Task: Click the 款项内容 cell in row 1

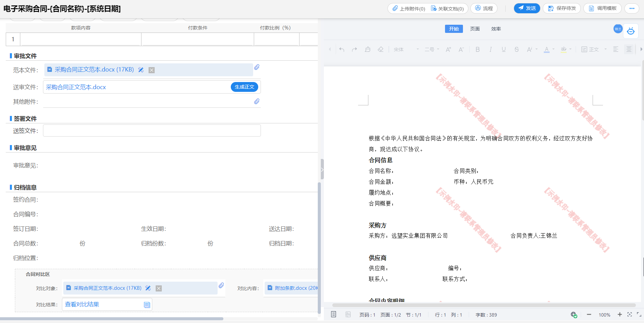Action: (x=81, y=39)
